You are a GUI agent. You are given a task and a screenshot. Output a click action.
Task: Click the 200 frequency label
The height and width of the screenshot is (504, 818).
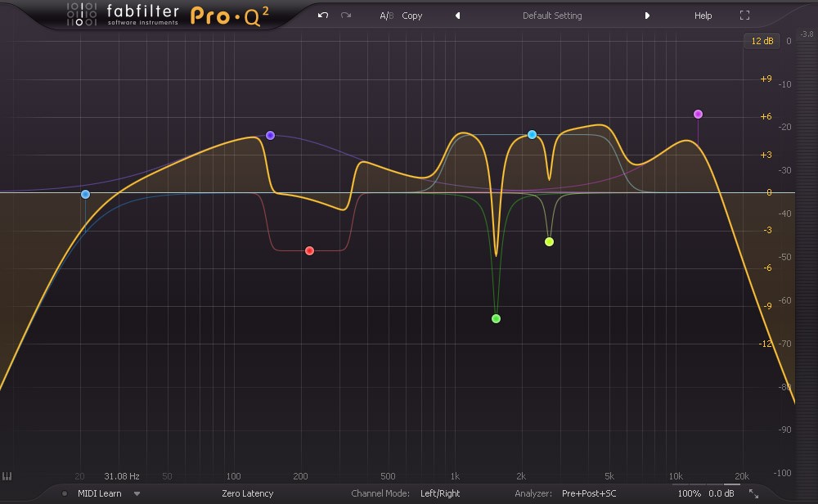coord(300,476)
